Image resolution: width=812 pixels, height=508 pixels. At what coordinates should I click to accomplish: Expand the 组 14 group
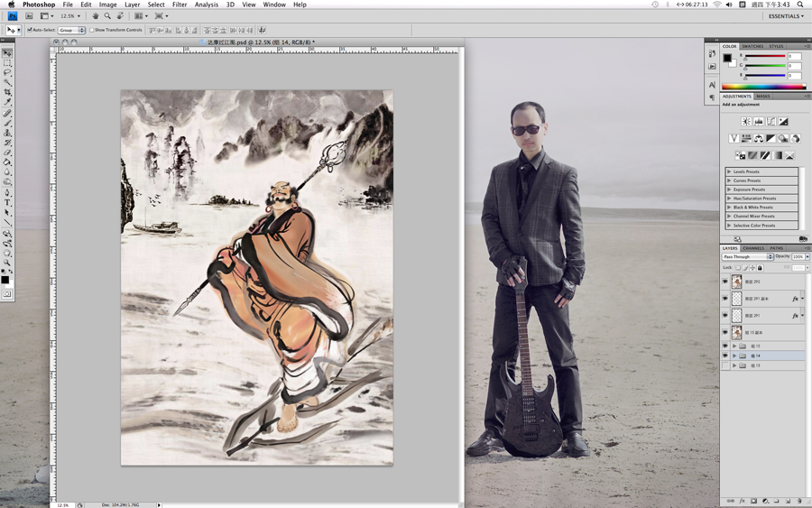734,356
